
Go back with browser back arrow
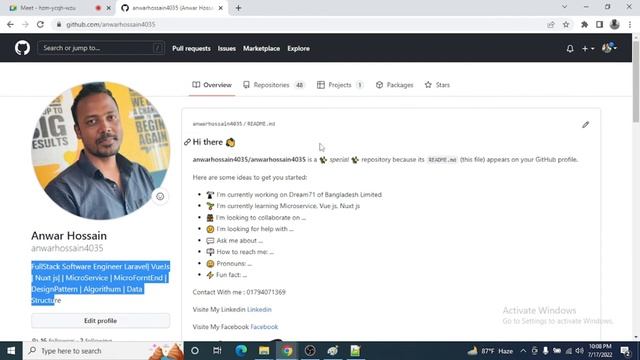point(10,24)
